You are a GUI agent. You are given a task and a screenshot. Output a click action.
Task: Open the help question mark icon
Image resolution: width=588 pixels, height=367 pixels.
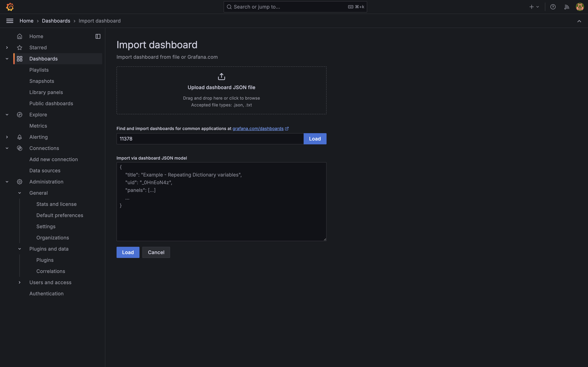[x=553, y=7]
